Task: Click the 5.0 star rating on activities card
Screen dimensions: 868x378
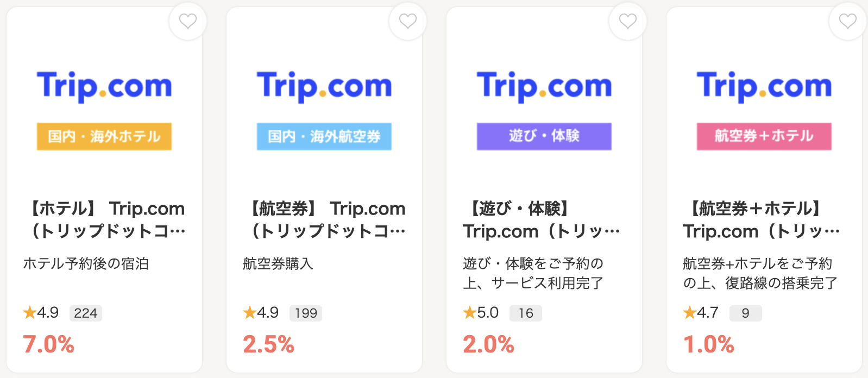Action: (x=481, y=313)
